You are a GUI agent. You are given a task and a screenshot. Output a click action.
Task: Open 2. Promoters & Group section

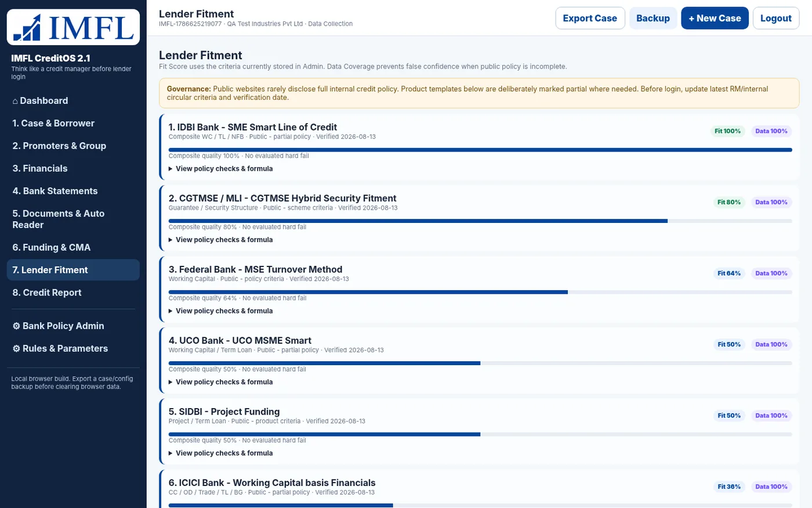point(73,146)
